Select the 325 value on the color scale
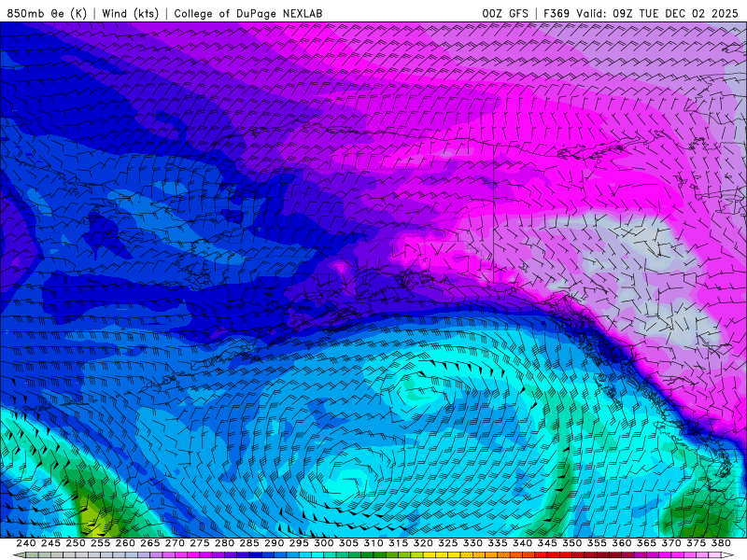 pos(448,543)
